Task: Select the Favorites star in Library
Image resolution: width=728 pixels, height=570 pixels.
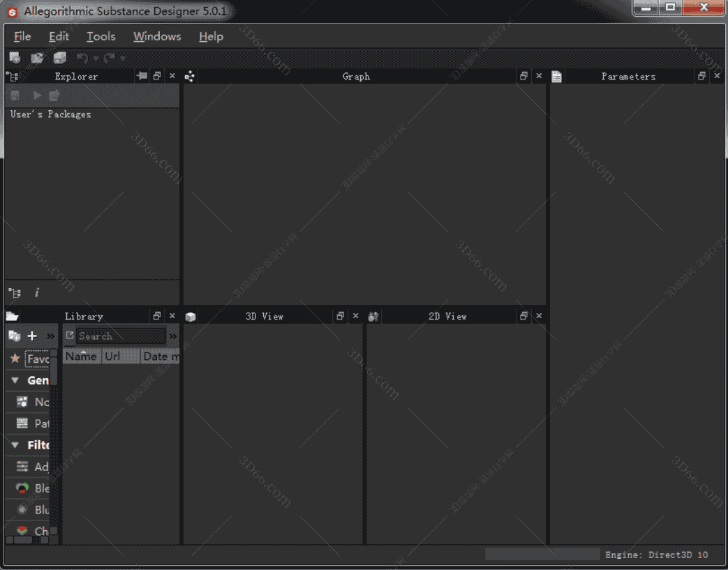Action: click(x=15, y=359)
